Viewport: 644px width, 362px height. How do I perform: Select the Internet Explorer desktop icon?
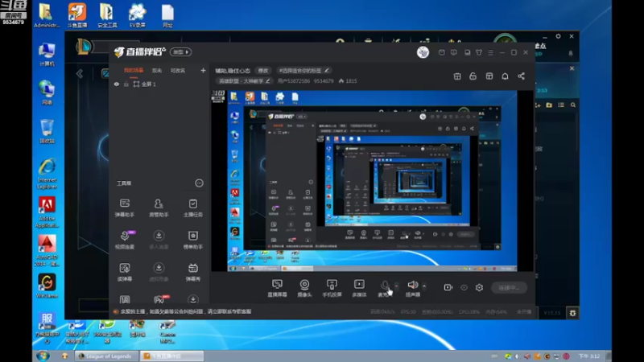(47, 174)
